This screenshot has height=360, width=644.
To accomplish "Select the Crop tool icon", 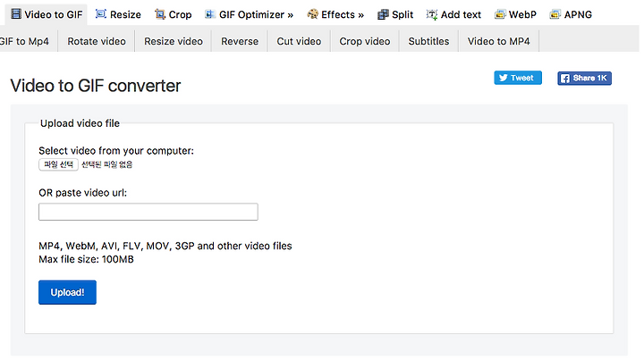I will tap(160, 14).
